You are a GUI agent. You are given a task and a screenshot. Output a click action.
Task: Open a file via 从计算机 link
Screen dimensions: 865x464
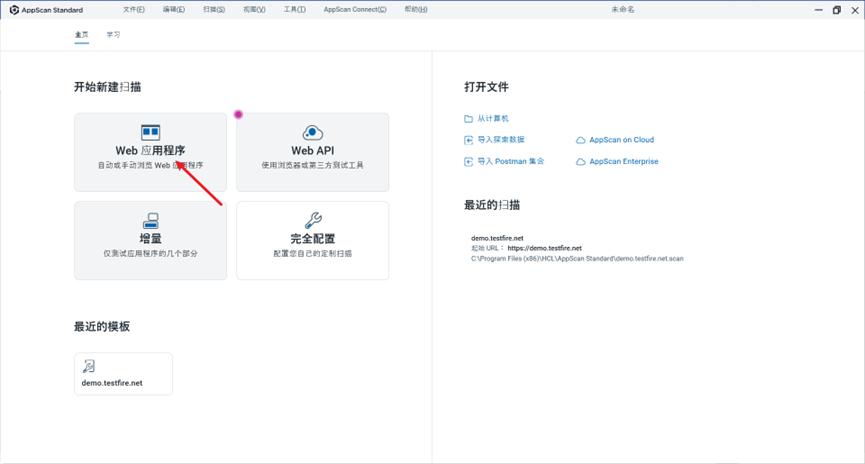coord(493,119)
